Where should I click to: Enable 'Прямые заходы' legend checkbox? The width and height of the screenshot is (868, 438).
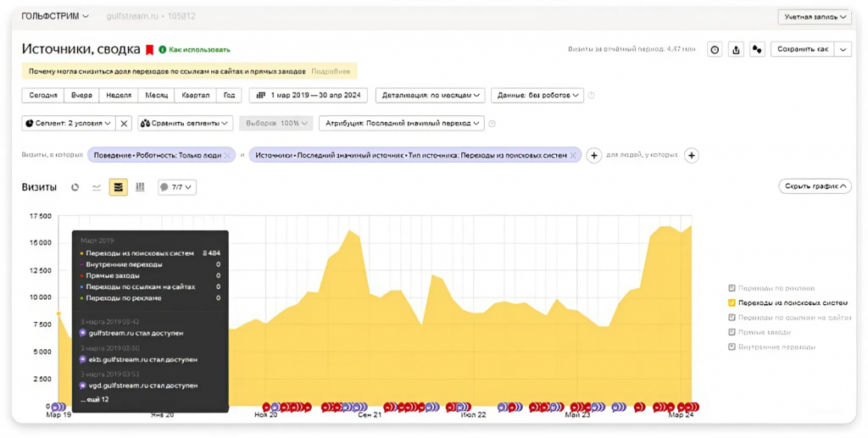pyautogui.click(x=732, y=332)
